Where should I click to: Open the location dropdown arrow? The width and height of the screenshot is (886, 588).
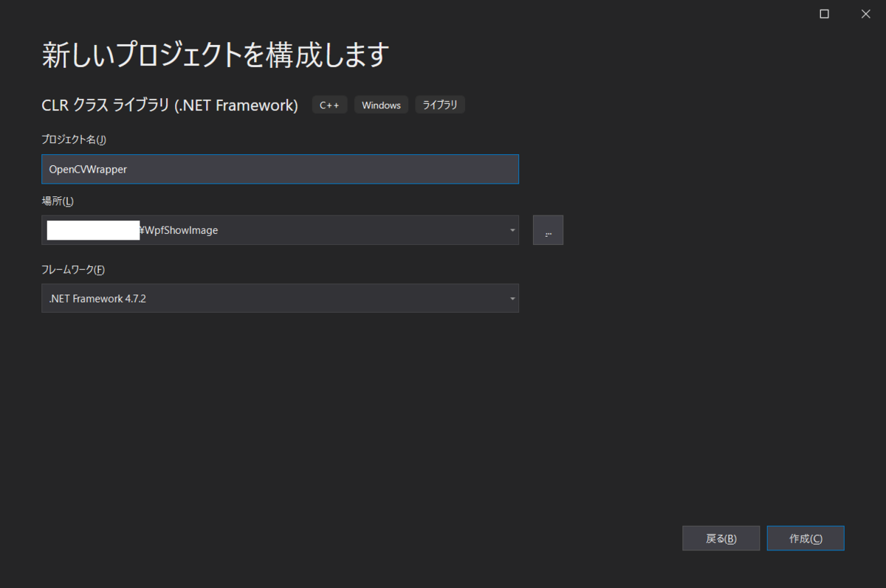(512, 230)
